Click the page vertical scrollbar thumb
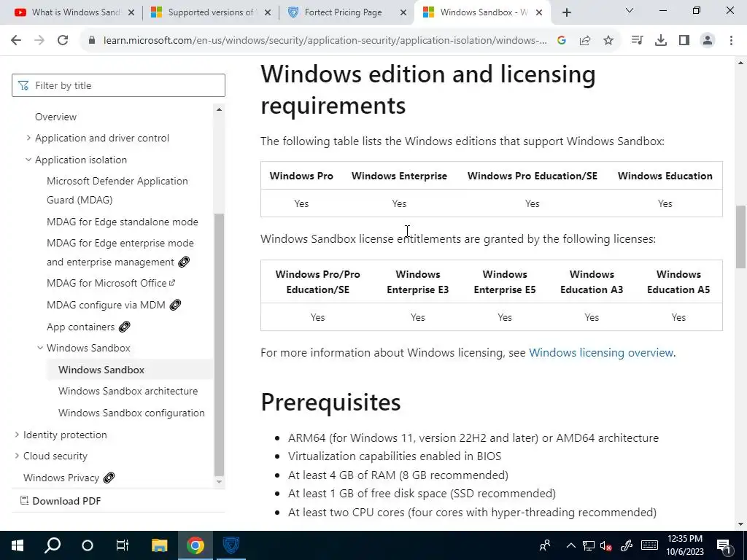 click(x=741, y=237)
